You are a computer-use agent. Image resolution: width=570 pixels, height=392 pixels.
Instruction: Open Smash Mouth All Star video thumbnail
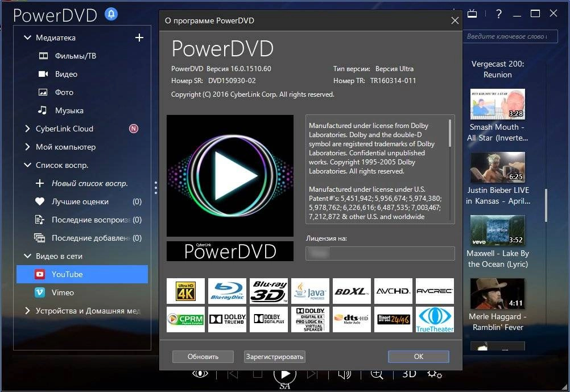click(x=497, y=104)
